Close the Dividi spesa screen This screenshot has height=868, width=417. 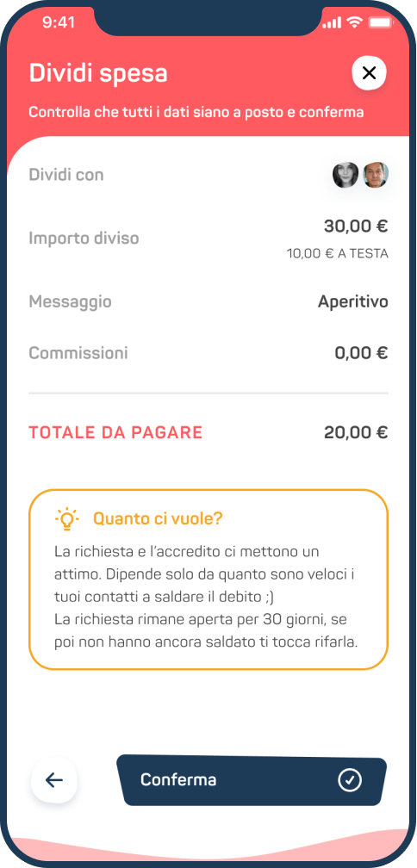[x=369, y=72]
